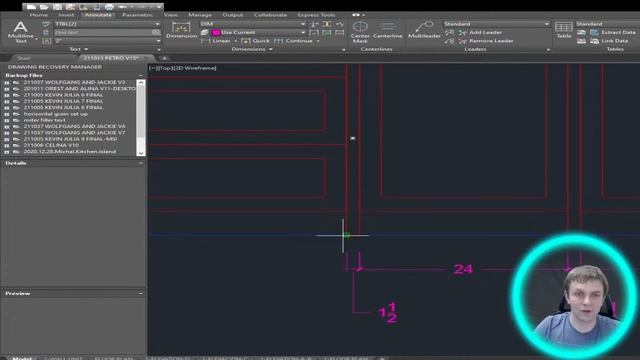
Task: Open the Dimension tool
Action: pos(181,31)
